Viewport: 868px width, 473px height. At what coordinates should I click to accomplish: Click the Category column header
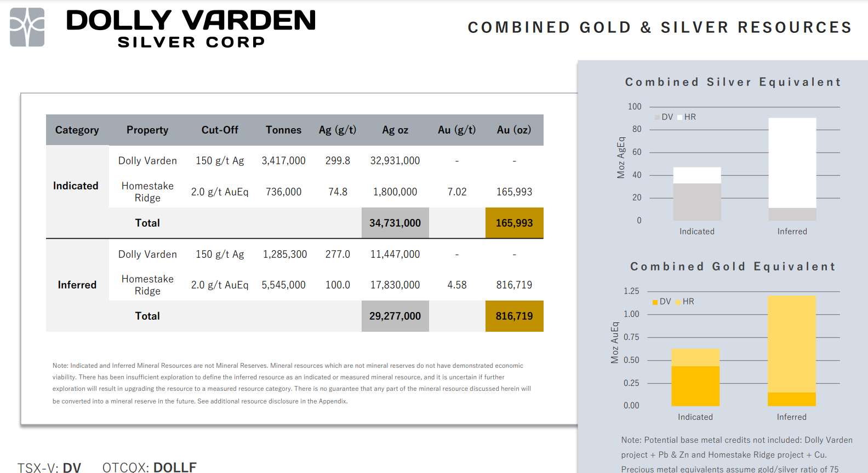[x=77, y=130]
